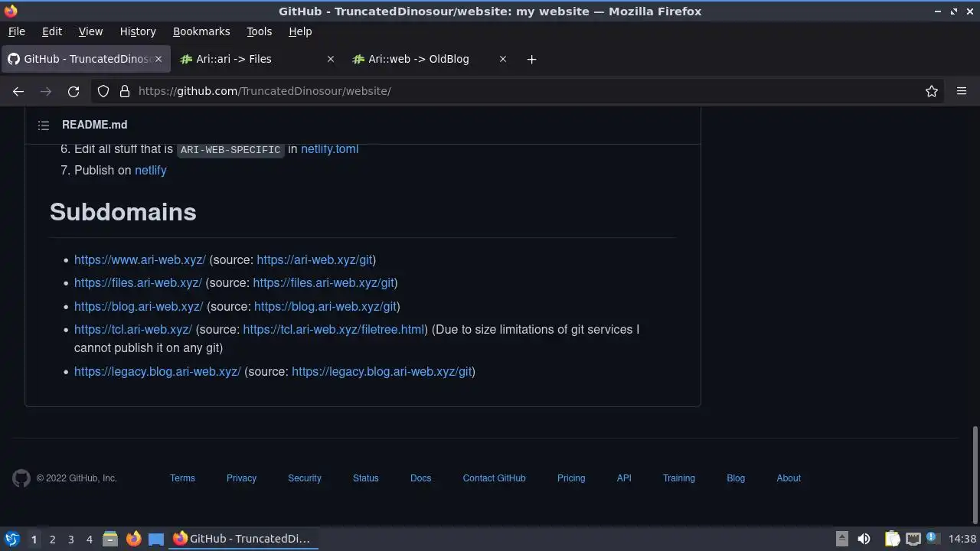This screenshot has height=551, width=980.
Task: Bookmark this page with the star icon
Action: point(932,91)
